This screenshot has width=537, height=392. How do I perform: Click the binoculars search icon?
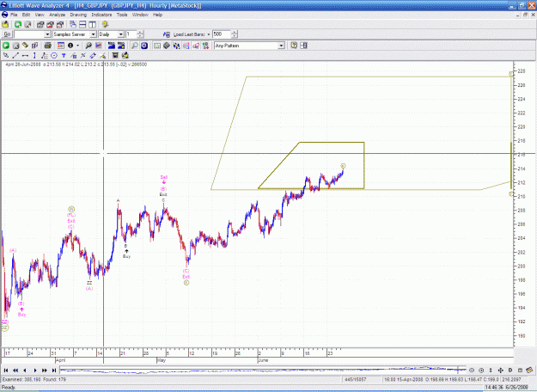[x=88, y=46]
